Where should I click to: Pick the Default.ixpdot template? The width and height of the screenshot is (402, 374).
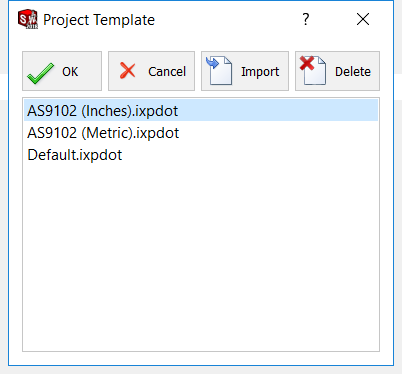[x=201, y=155]
